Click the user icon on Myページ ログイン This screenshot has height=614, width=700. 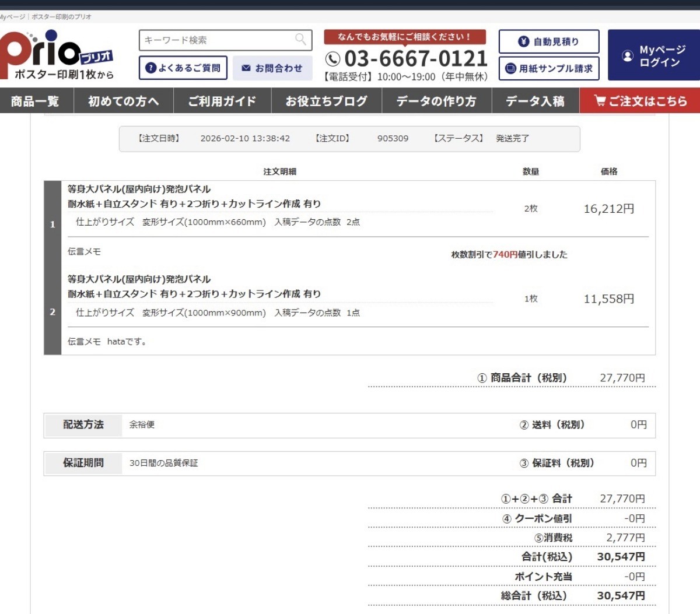coord(628,56)
